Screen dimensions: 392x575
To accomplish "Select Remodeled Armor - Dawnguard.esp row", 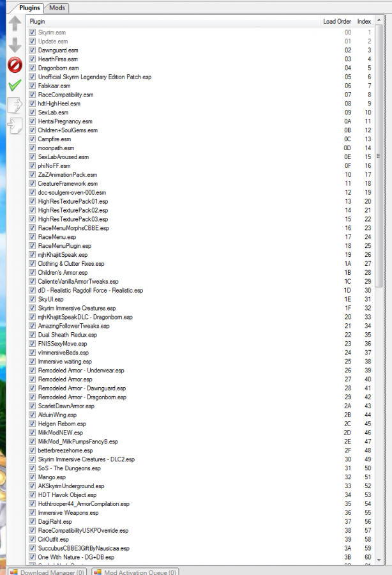I will [200, 388].
